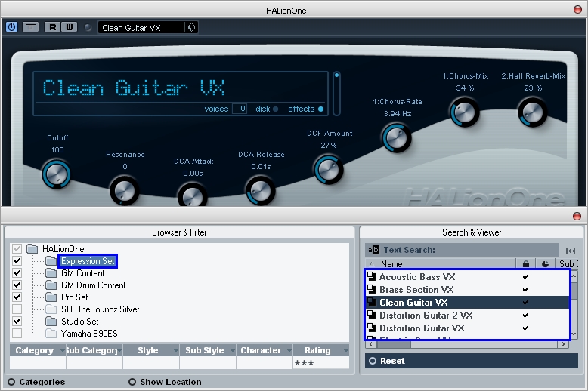This screenshot has height=391, width=588.
Task: Click the preset browser diamond icon
Action: [x=191, y=27]
